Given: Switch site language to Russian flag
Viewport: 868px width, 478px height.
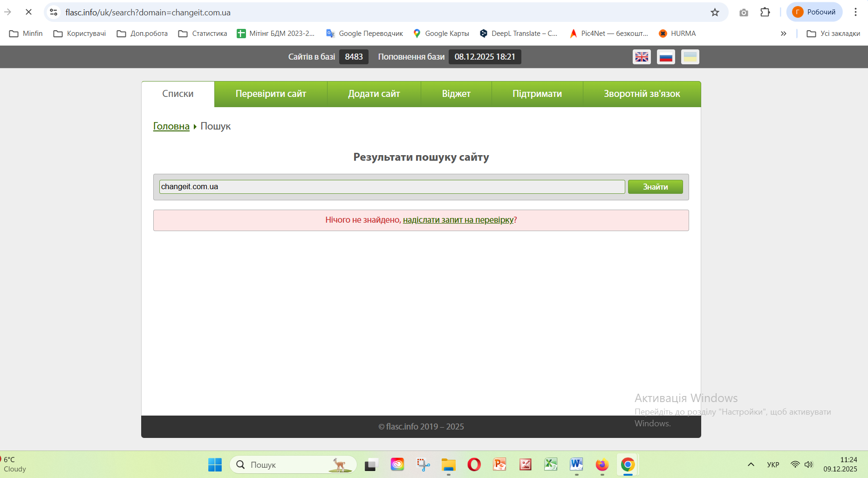Looking at the screenshot, I should (x=666, y=57).
